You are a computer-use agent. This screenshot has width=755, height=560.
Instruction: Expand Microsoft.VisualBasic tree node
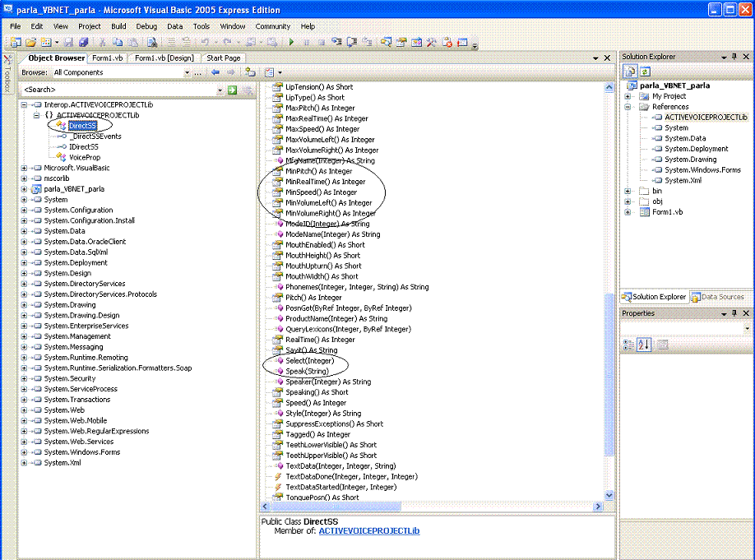[24, 168]
